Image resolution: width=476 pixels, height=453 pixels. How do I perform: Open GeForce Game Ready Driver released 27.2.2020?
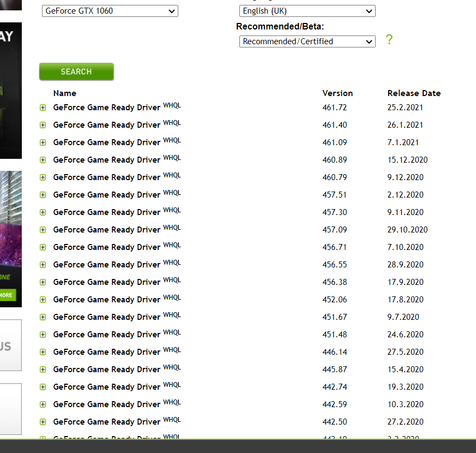pyautogui.click(x=106, y=422)
